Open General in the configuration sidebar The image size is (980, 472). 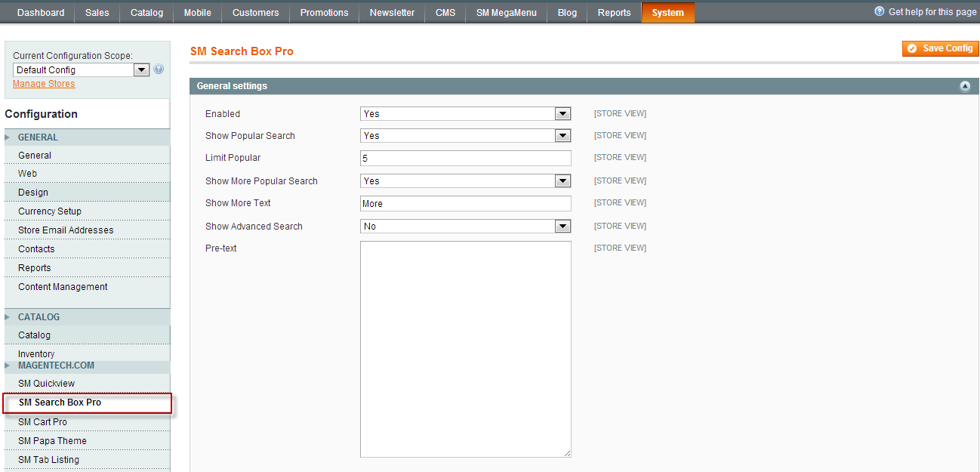coord(87,156)
